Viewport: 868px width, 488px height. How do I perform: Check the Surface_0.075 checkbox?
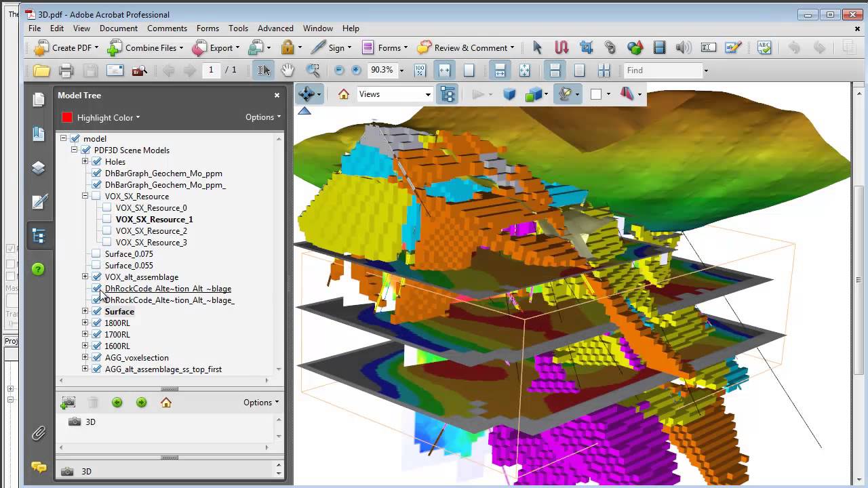(x=96, y=254)
